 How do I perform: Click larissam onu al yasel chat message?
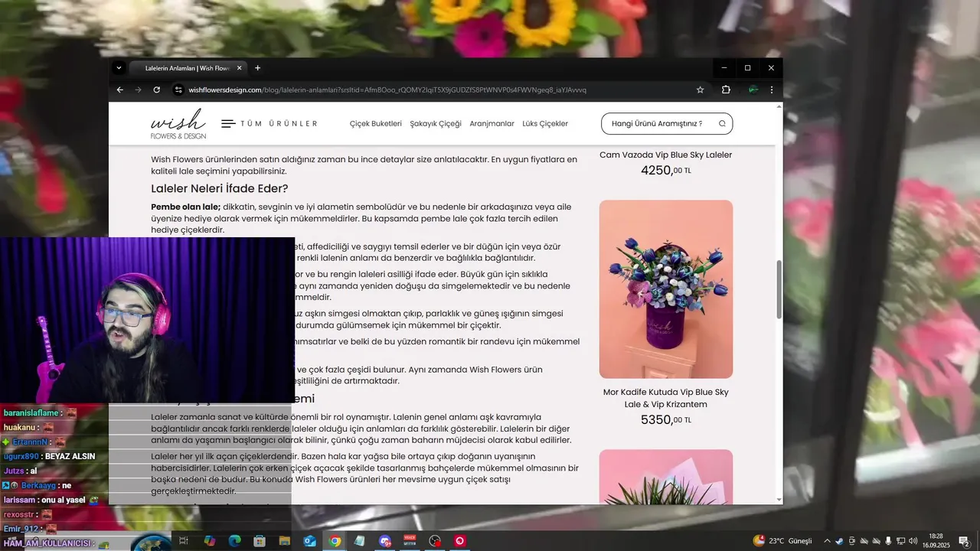[x=51, y=499]
